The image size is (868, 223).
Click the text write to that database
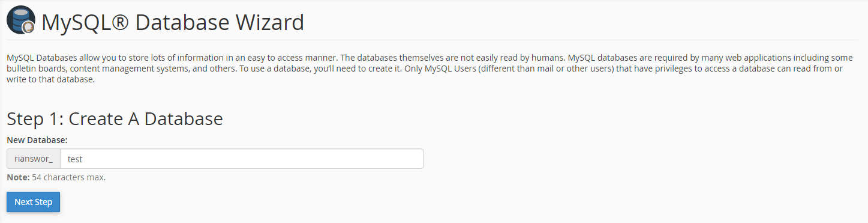tap(51, 80)
